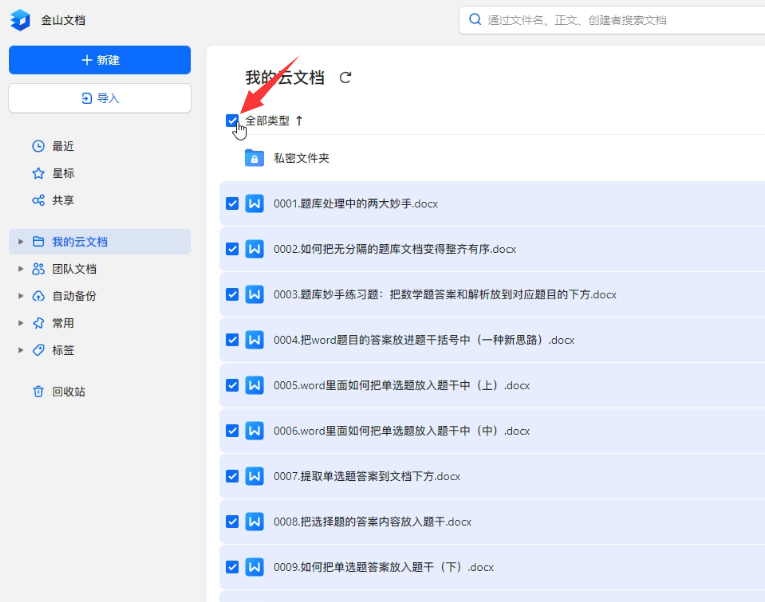This screenshot has height=602, width=765.
Task: Uncheck the 0001.题库处理中的两大妙手.docx checkbox
Action: click(x=232, y=203)
